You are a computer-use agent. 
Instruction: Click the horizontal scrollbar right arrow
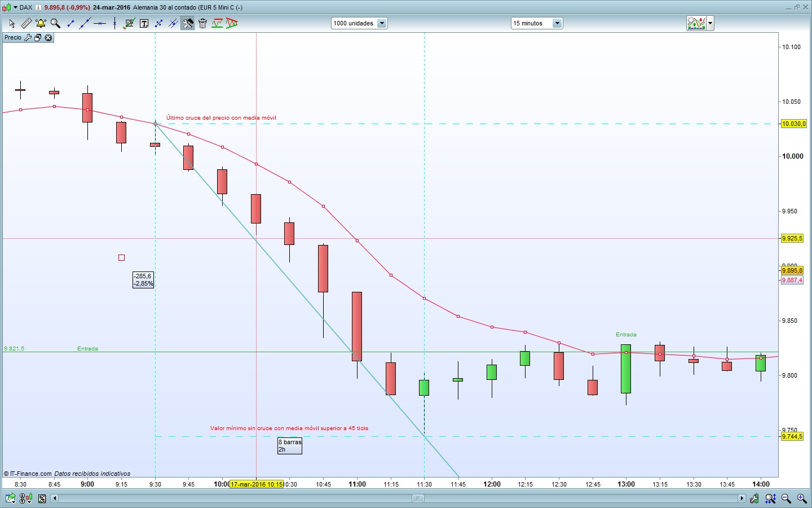[x=742, y=498]
